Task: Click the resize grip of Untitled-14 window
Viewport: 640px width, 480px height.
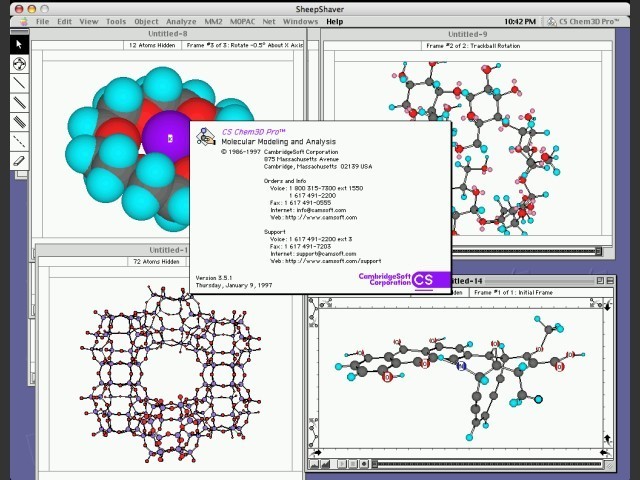Action: (609, 465)
